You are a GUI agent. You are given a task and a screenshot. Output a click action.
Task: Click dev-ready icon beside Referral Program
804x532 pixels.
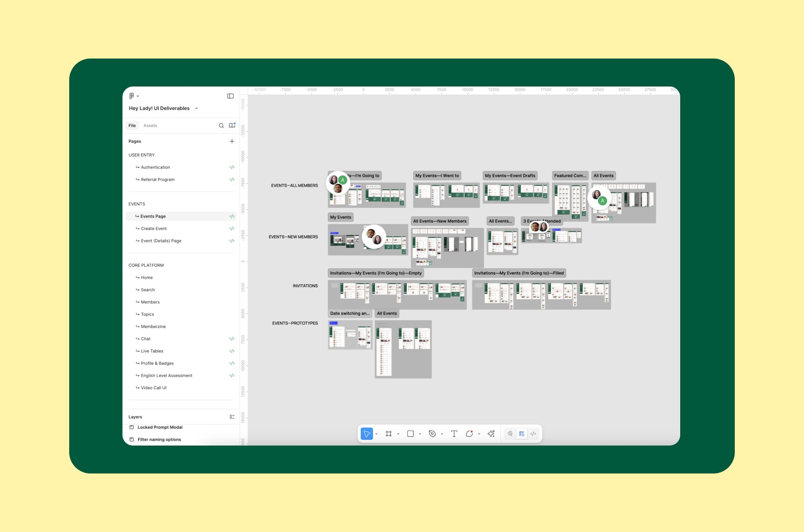coord(232,180)
